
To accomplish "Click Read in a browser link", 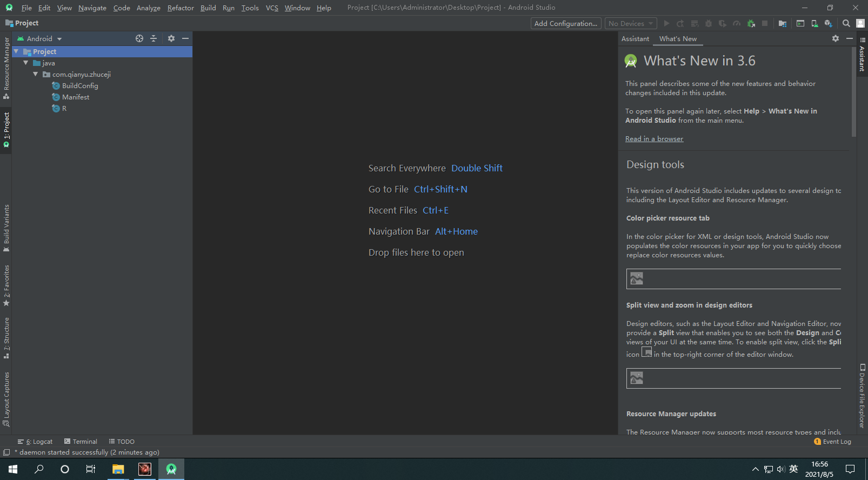I will 654,139.
